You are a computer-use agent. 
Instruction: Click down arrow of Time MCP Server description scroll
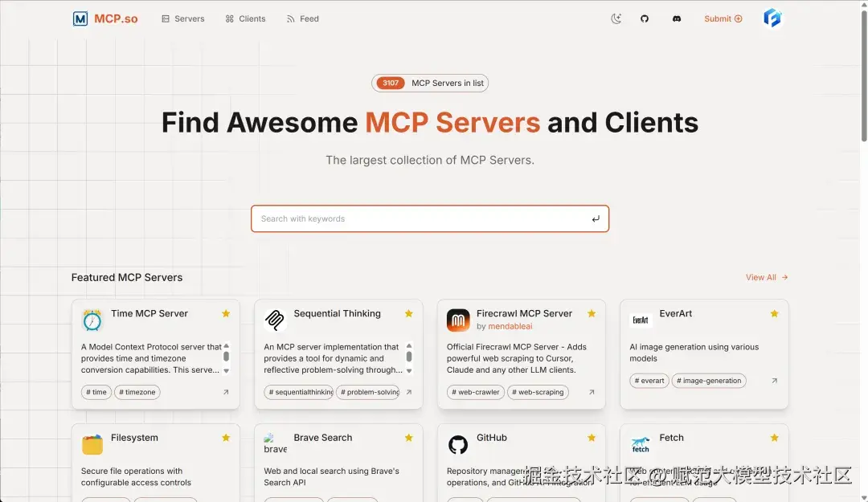(x=226, y=371)
